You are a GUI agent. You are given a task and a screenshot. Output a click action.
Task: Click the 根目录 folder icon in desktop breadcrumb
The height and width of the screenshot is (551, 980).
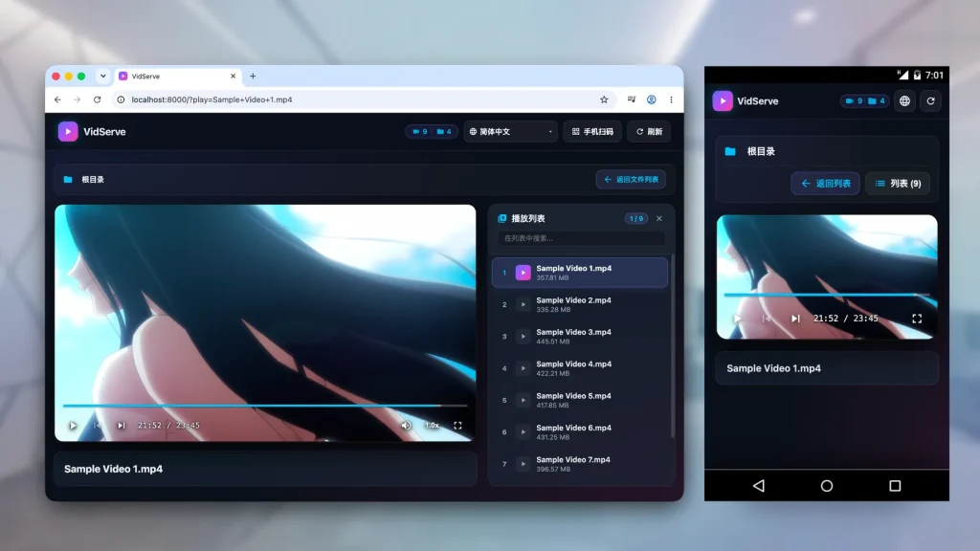(x=68, y=179)
